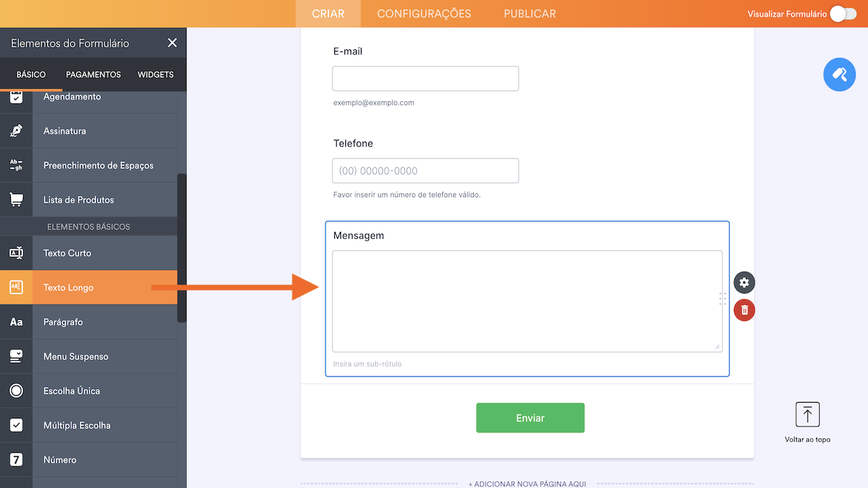
Task: Open Mensagem field settings gear
Action: click(x=745, y=283)
